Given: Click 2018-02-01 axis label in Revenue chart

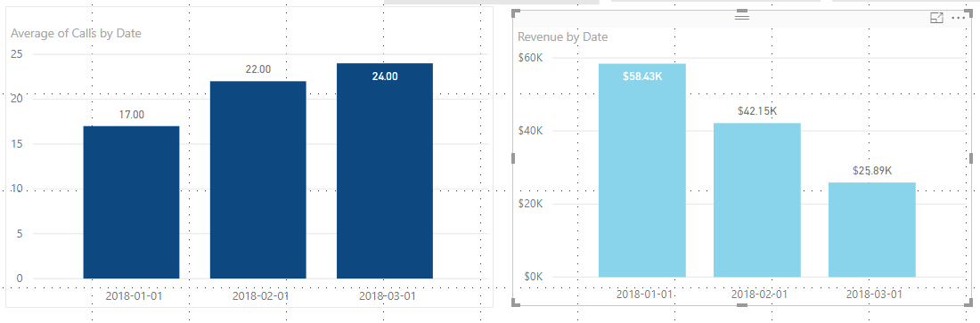Looking at the screenshot, I should point(759,294).
